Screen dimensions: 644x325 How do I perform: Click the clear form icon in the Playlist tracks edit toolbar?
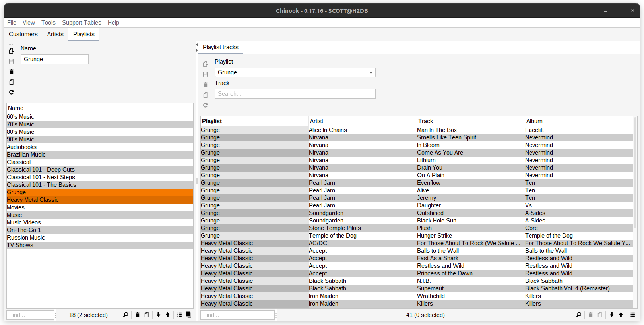coord(206,95)
